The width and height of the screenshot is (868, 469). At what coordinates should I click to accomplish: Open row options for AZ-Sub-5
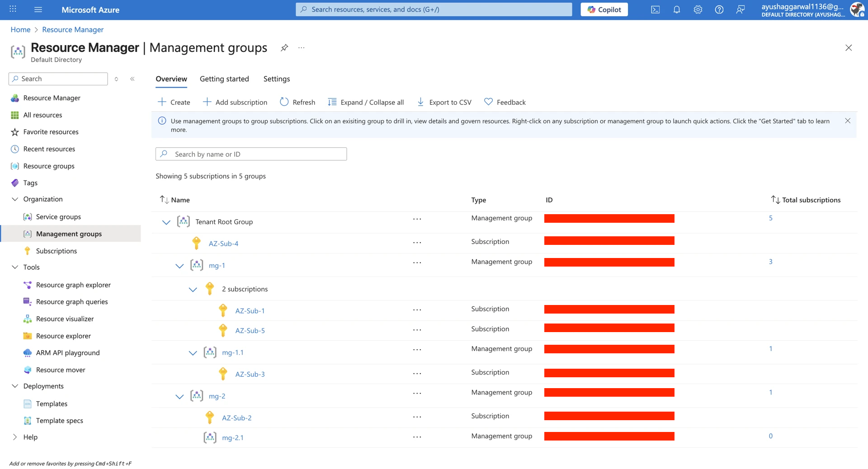point(417,329)
